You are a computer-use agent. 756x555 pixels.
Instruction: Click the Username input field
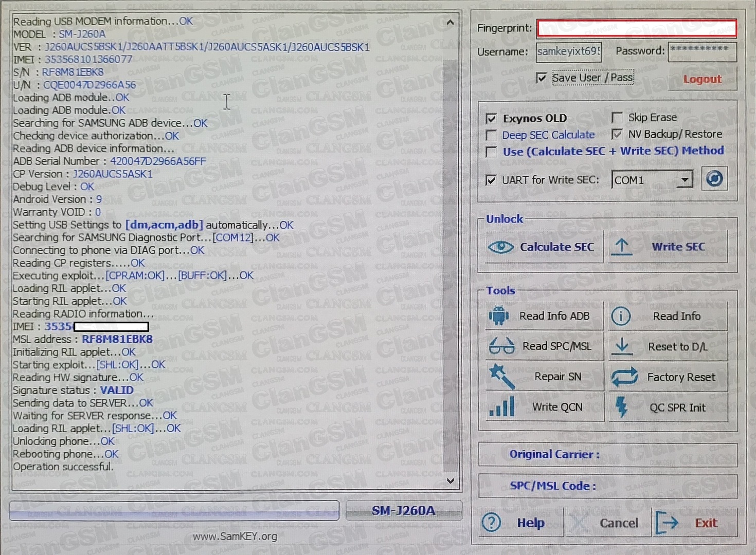tap(568, 52)
